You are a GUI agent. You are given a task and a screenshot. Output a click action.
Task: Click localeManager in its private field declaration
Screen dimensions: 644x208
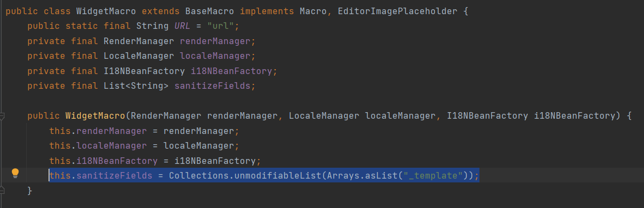215,56
